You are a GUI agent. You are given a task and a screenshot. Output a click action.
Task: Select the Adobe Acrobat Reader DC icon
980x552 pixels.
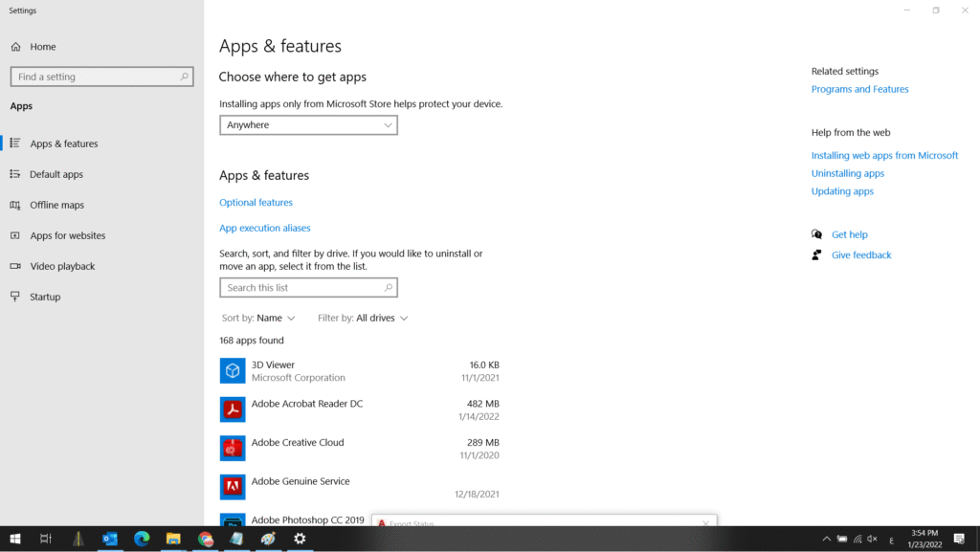coord(233,409)
